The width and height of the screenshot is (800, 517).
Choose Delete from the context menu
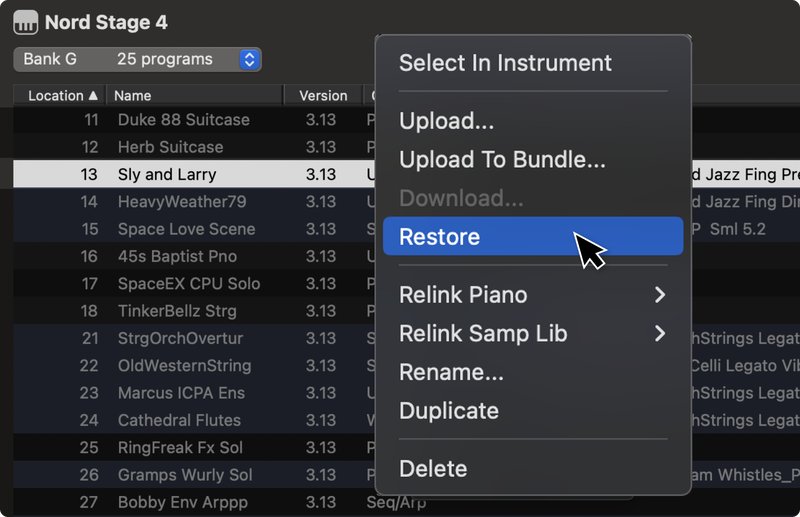533,469
